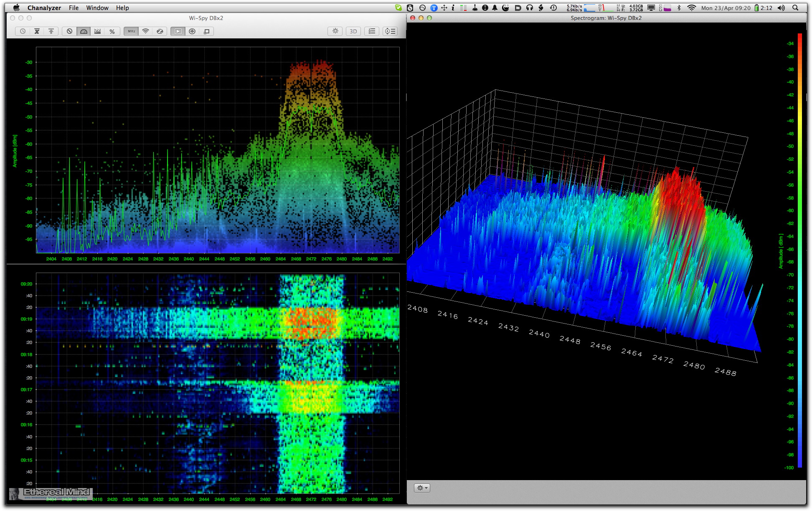Show the checklist panel button
Screen dimensions: 812x511
(372, 31)
